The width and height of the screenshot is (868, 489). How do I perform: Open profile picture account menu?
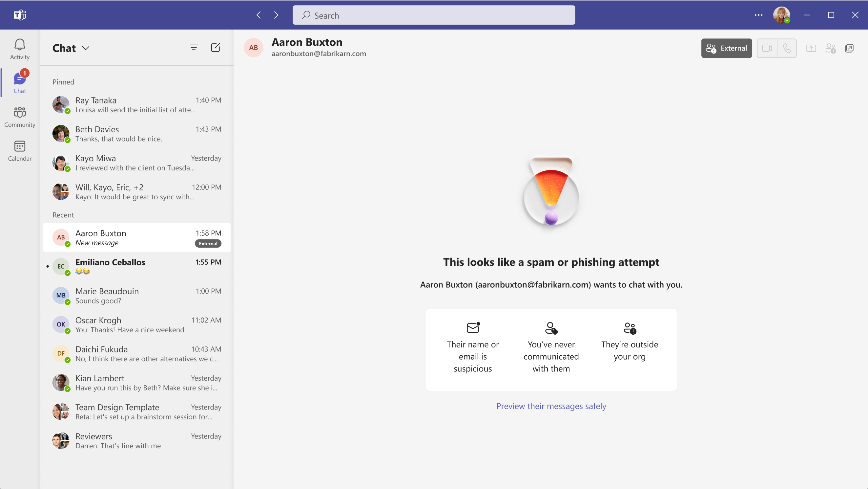click(781, 15)
